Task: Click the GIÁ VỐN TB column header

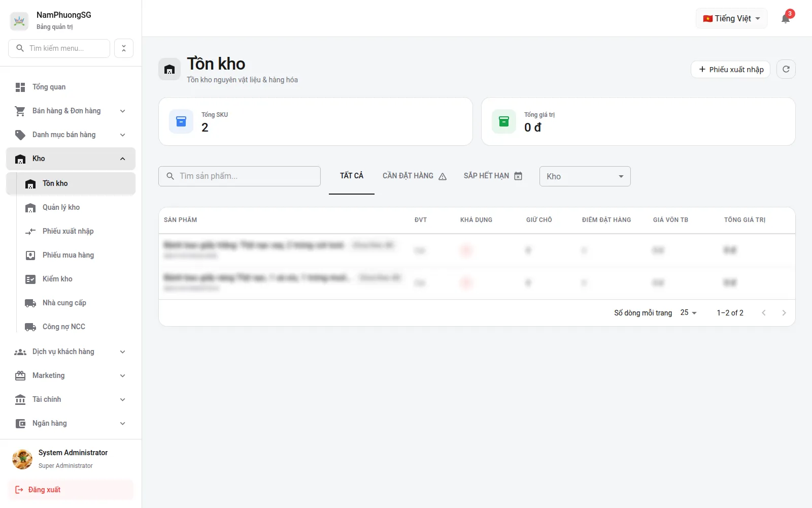Action: (670, 220)
